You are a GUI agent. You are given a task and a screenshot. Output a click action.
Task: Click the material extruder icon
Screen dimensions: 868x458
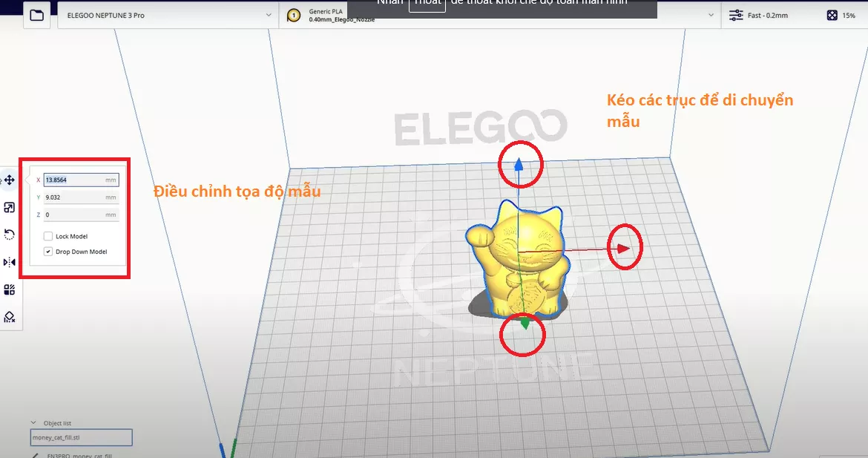click(293, 14)
